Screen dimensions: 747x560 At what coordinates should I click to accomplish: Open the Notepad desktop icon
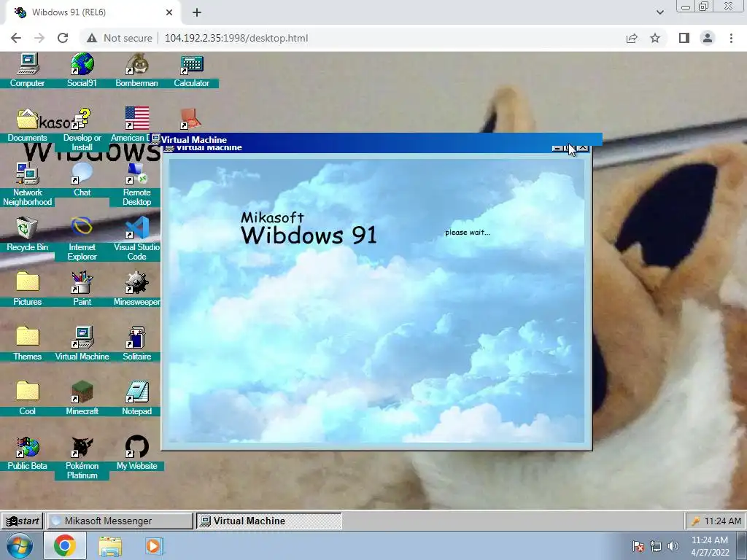(136, 398)
